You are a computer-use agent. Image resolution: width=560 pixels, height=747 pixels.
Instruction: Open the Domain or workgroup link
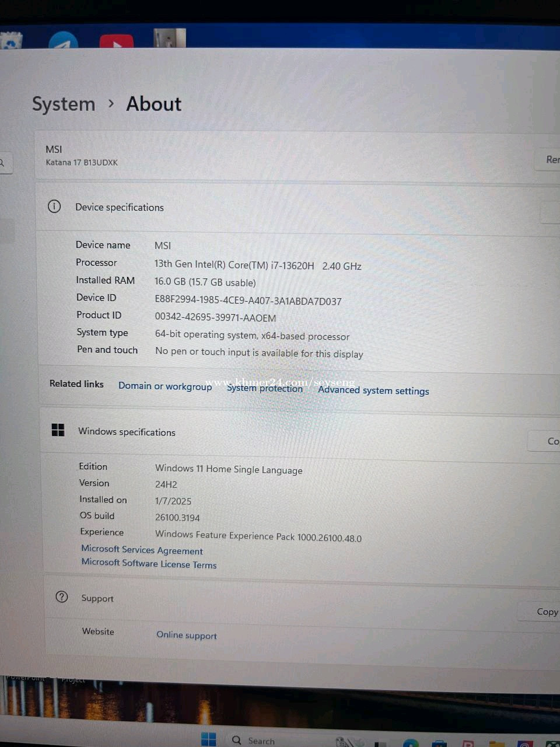point(165,386)
